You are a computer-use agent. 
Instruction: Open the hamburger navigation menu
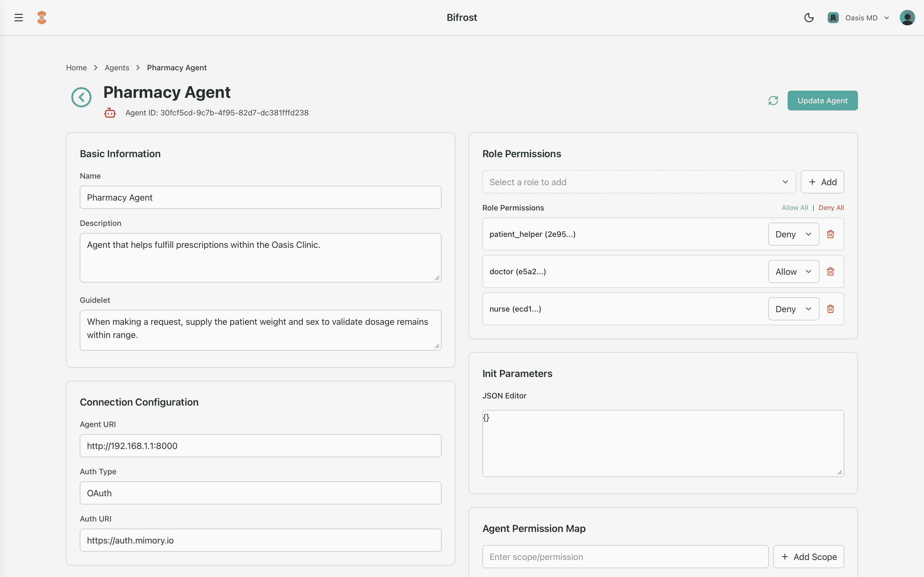pyautogui.click(x=18, y=17)
